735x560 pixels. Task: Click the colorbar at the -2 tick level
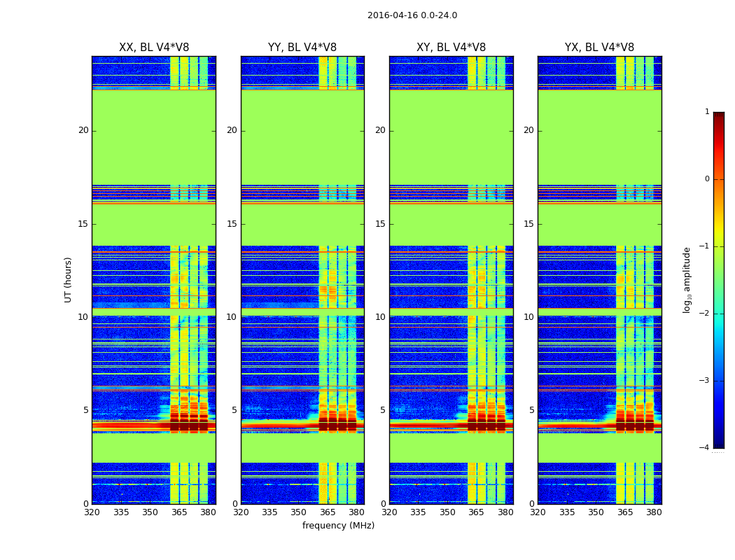coord(719,314)
